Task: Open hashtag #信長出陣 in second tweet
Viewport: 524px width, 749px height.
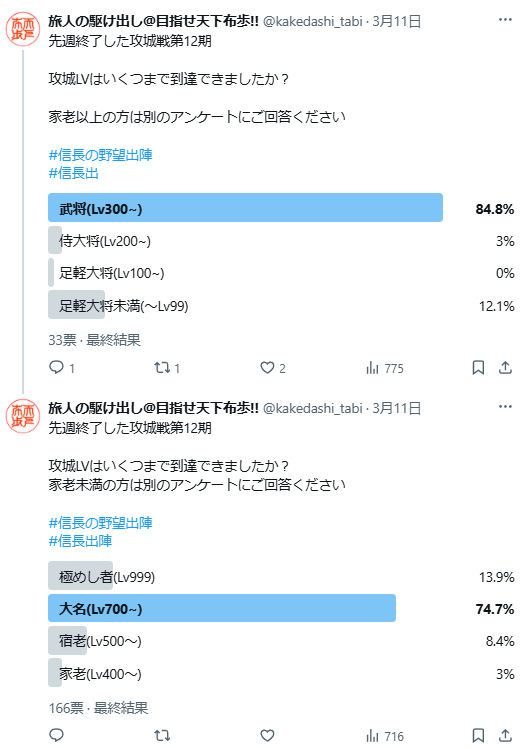Action: click(x=80, y=541)
